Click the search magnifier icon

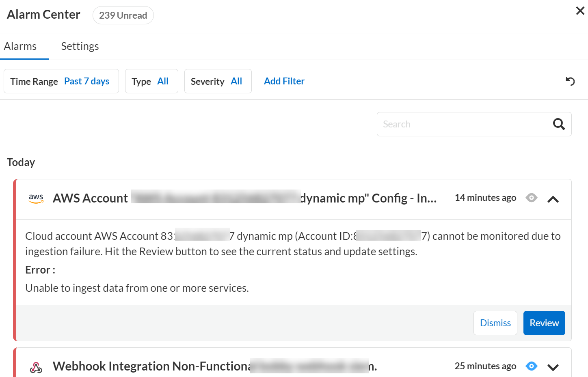click(559, 124)
